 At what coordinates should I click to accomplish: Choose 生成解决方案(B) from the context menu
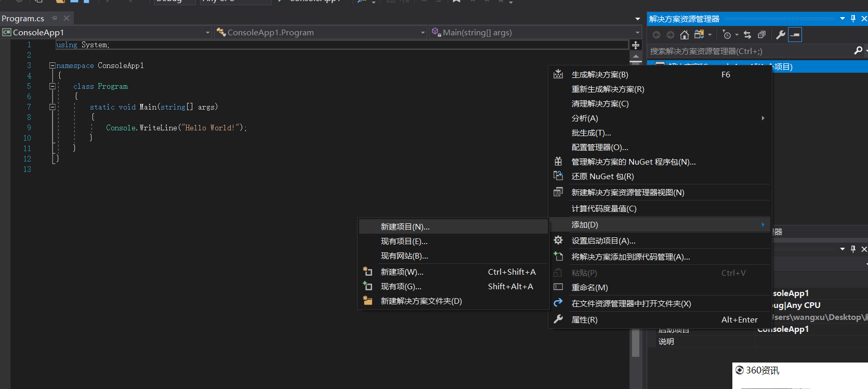click(660, 75)
